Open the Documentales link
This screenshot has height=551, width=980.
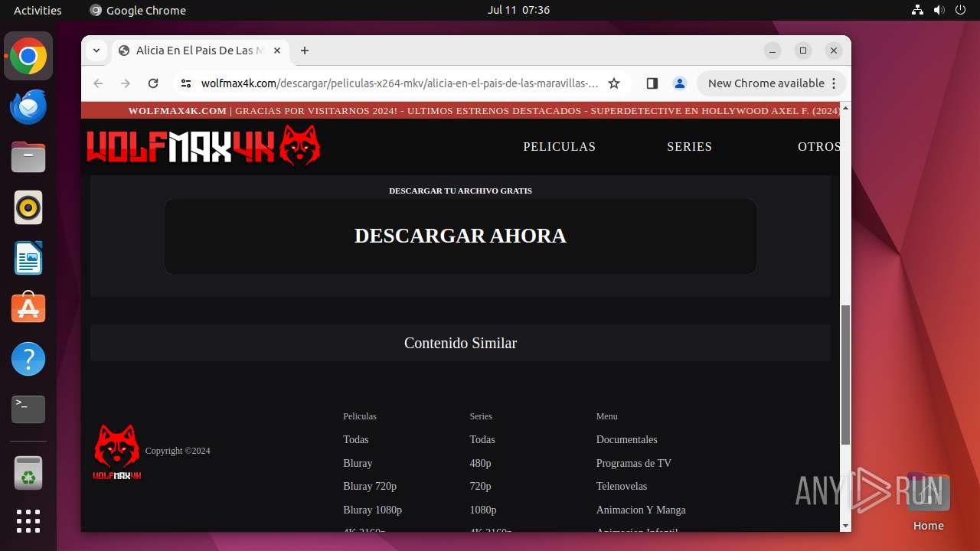[627, 439]
